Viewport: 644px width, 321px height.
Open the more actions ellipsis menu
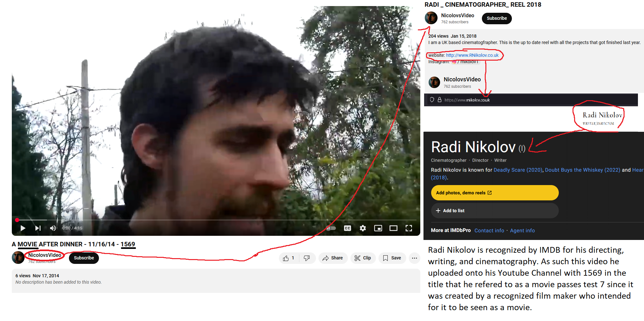415,258
